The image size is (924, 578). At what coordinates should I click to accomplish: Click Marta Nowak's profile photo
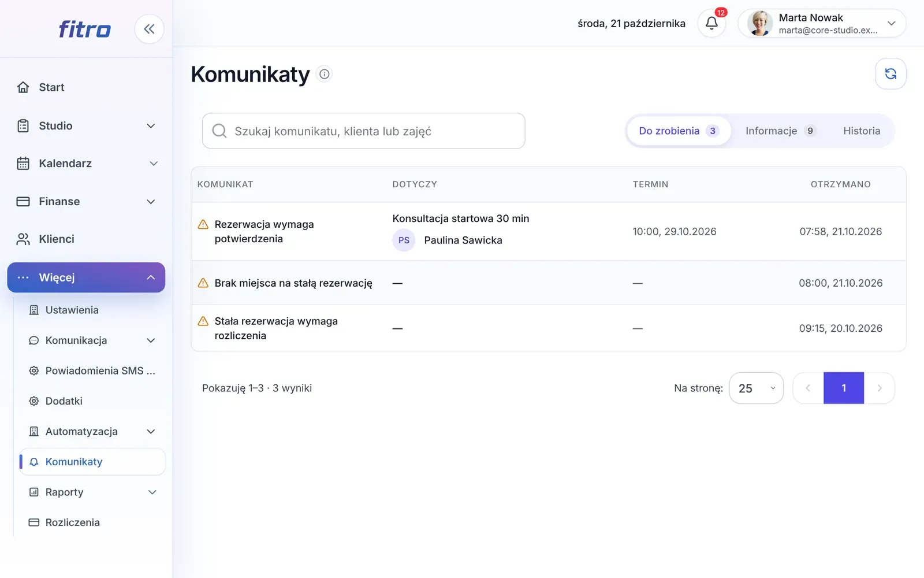click(760, 23)
